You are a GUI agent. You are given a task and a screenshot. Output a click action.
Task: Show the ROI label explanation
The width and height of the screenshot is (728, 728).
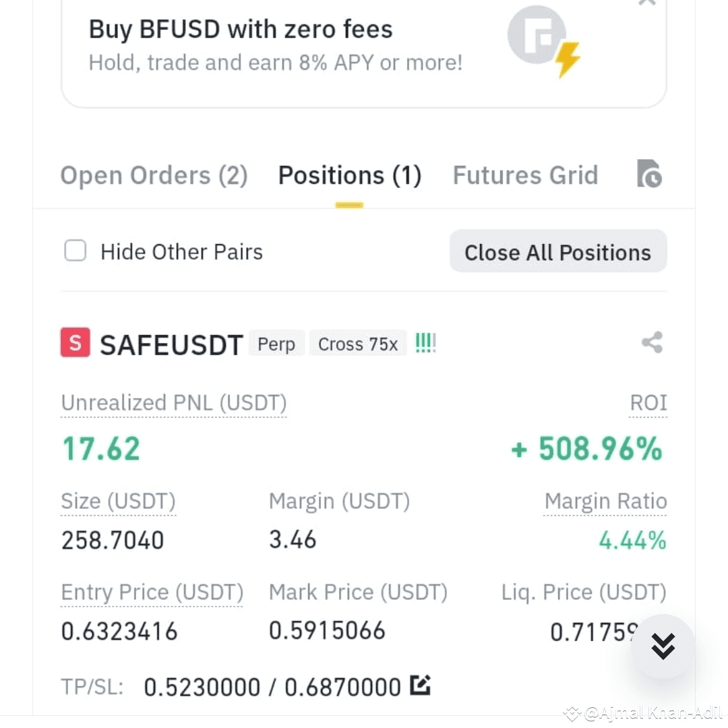(x=648, y=402)
